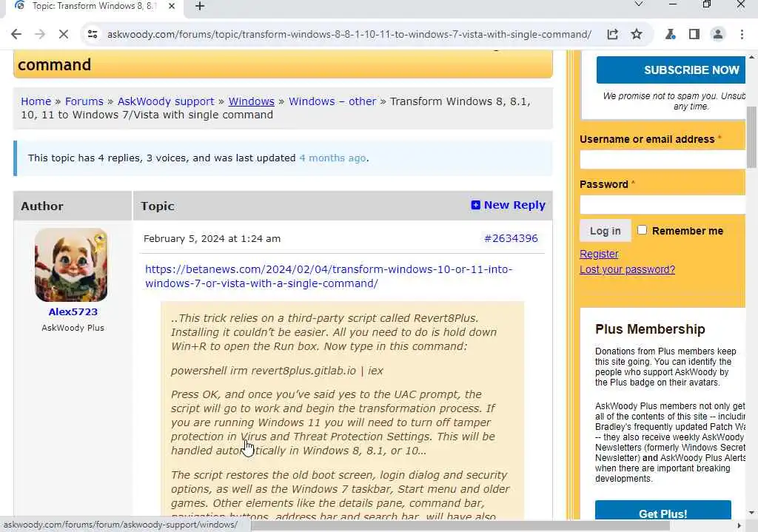Open AskWoody support breadcrumb
The width and height of the screenshot is (758, 532).
165,101
